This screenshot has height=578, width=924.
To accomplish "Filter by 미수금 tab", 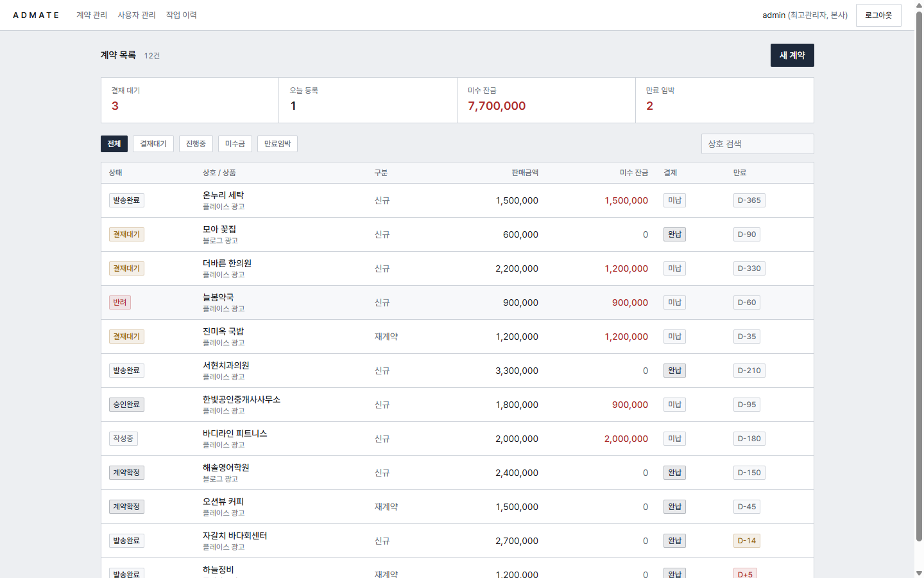I will (x=235, y=144).
